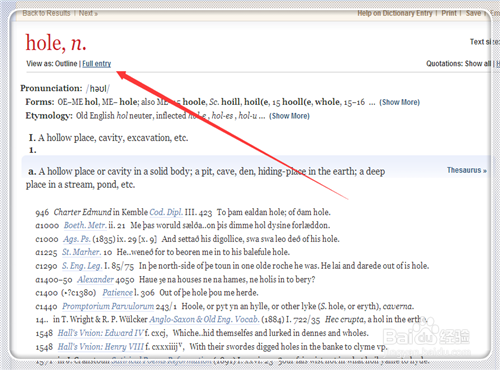The width and height of the screenshot is (500, 370).
Task: Open Help on Dictionary Entry
Action: click(x=395, y=13)
